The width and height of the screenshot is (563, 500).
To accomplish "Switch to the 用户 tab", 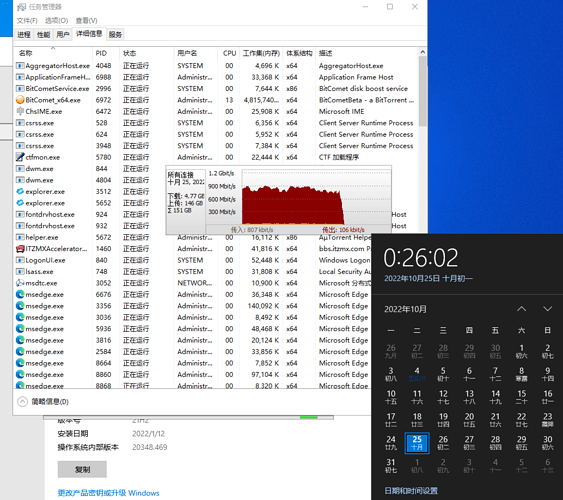I will pyautogui.click(x=62, y=34).
